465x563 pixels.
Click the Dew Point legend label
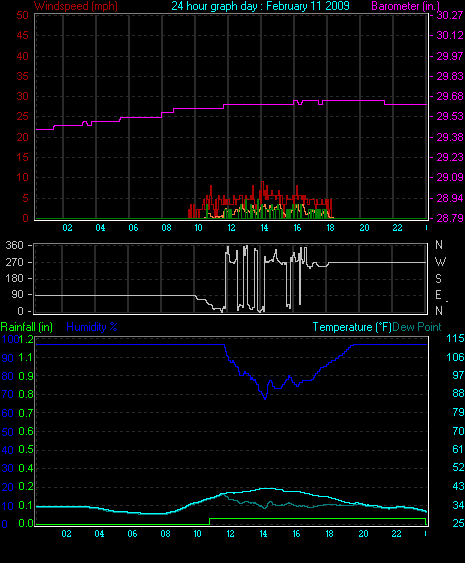coord(417,327)
